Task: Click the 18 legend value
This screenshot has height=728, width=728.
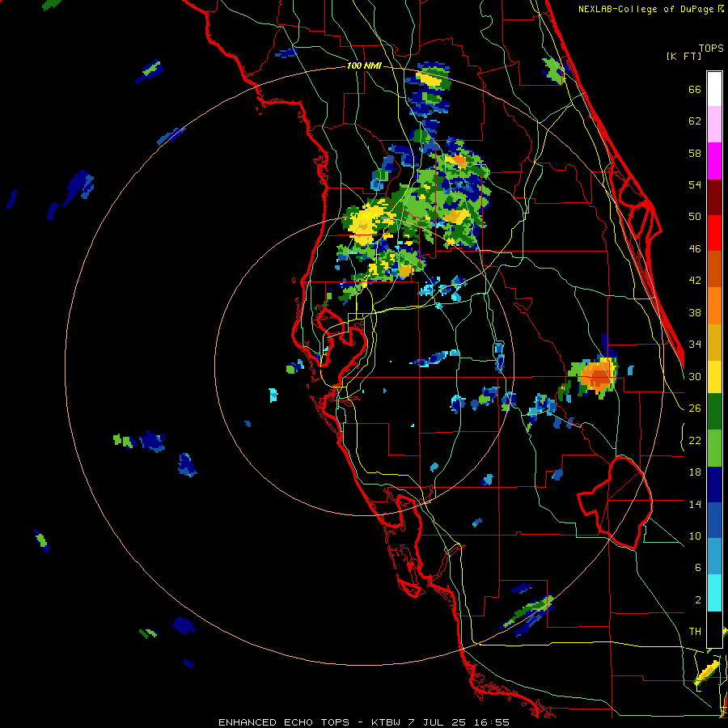Action: tap(695, 472)
